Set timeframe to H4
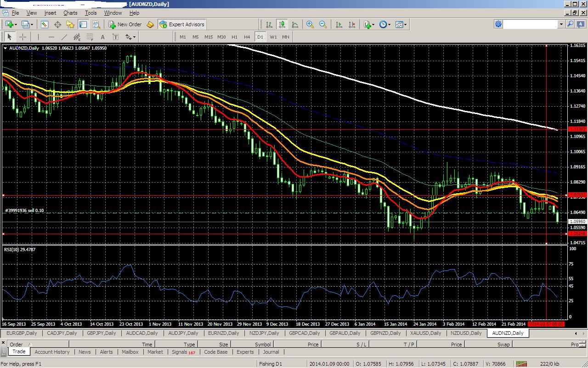Screen dimensions: 588x368 (x=247, y=37)
